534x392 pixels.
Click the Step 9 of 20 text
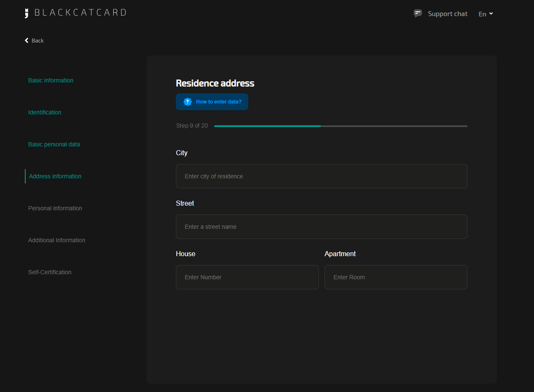(x=192, y=126)
